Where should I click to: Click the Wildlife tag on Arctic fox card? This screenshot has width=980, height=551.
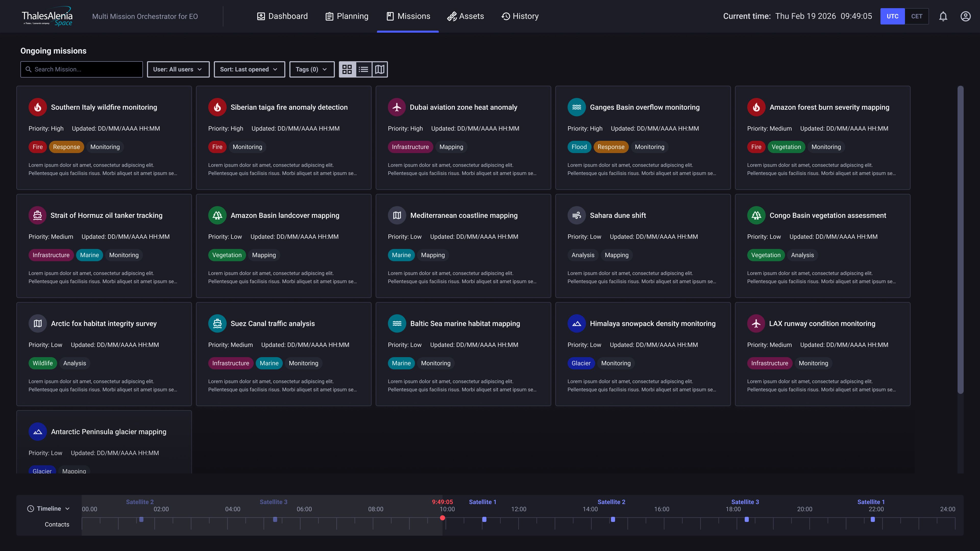coord(43,363)
